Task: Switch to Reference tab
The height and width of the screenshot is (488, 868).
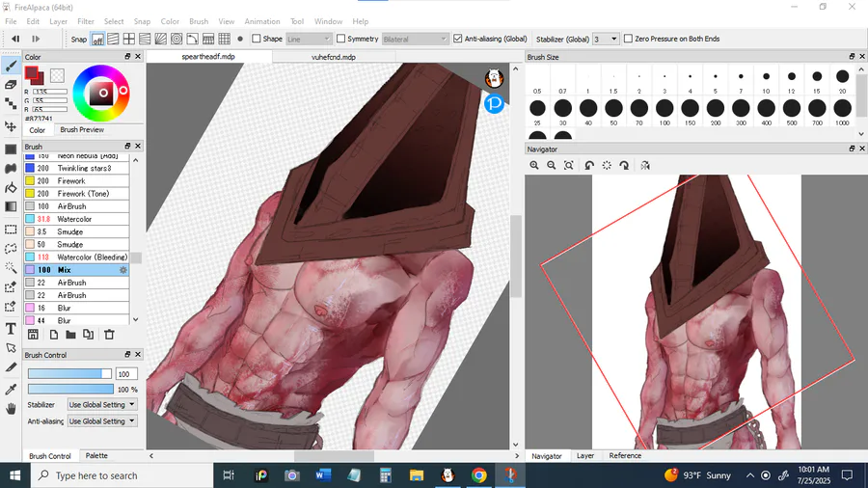Action: tap(625, 456)
